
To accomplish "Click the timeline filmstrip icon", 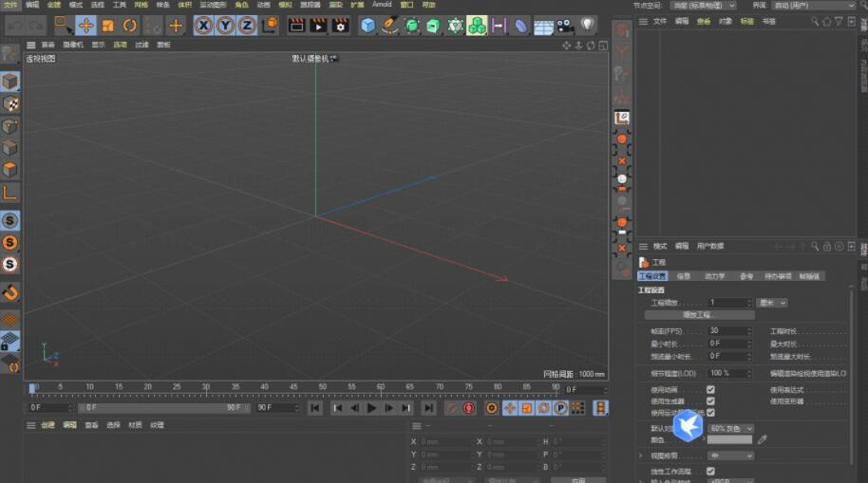I will pos(600,408).
